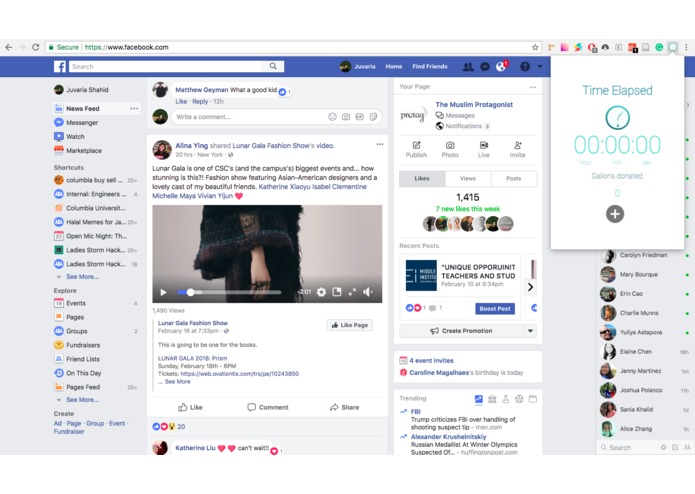Image resolution: width=695 pixels, height=494 pixels.
Task: Click the plus button in Time Elapsed popup
Action: click(615, 214)
